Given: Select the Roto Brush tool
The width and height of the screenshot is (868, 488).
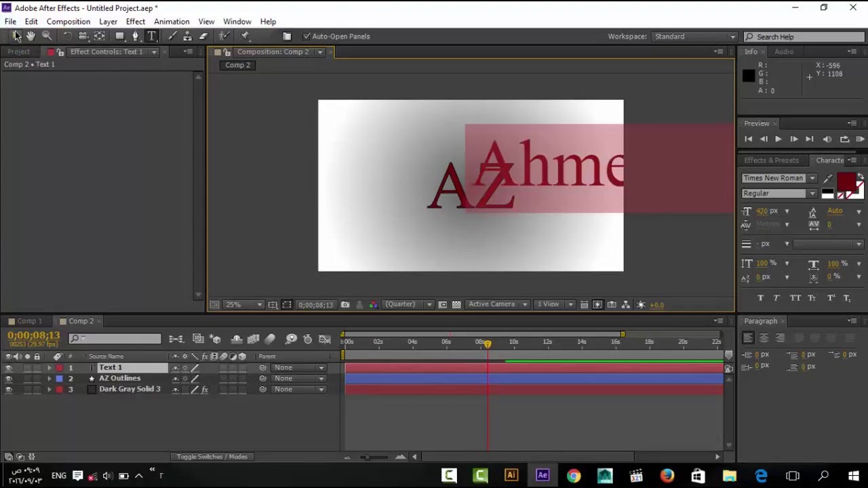Looking at the screenshot, I should [x=224, y=36].
